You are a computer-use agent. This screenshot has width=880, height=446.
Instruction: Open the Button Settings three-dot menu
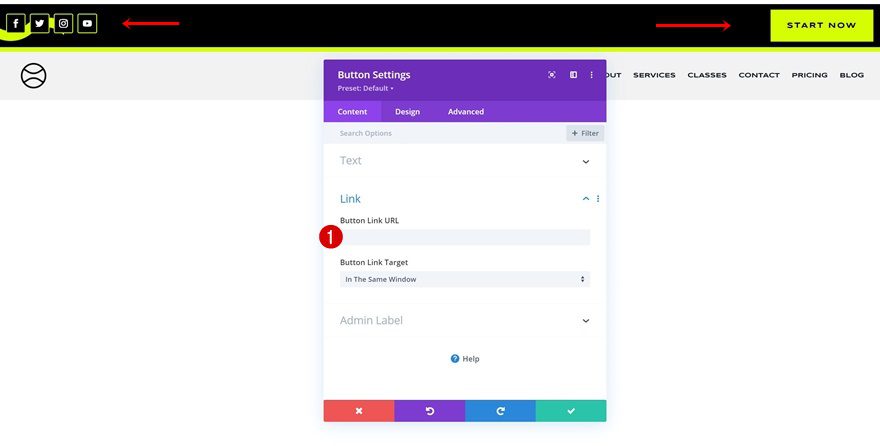[x=592, y=75]
